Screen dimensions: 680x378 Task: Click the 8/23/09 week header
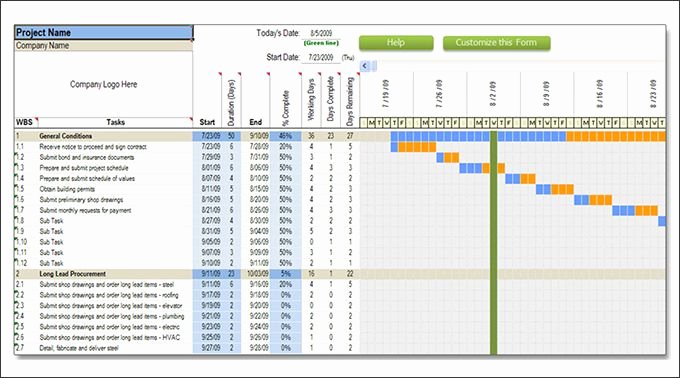[x=653, y=94]
